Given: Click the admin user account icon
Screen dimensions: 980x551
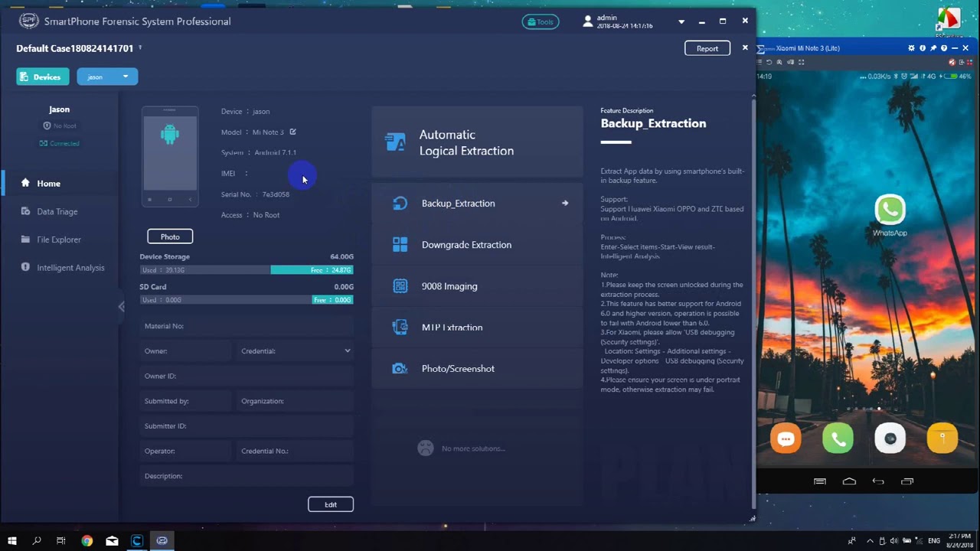Looking at the screenshot, I should click(x=588, y=21).
